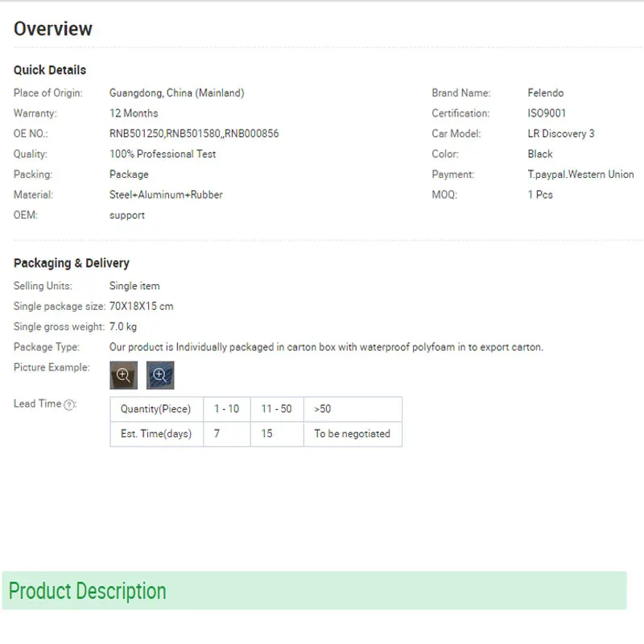Click the Quantity(Piece) table header cell
This screenshot has width=644, height=644.
[x=156, y=409]
